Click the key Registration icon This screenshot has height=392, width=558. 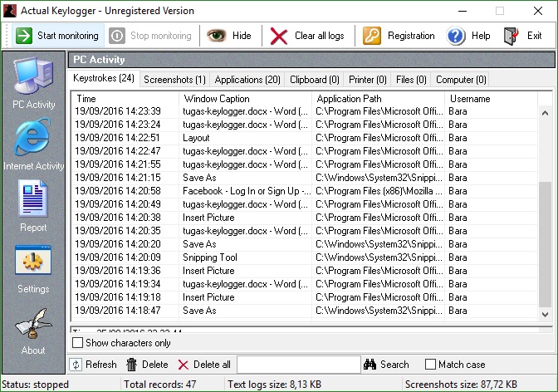click(x=372, y=36)
